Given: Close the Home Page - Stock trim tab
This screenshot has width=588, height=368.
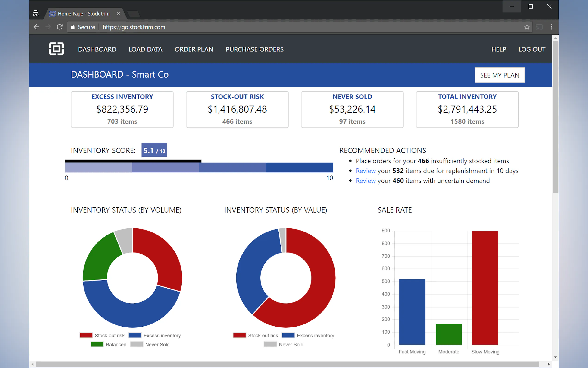Looking at the screenshot, I should pyautogui.click(x=118, y=14).
